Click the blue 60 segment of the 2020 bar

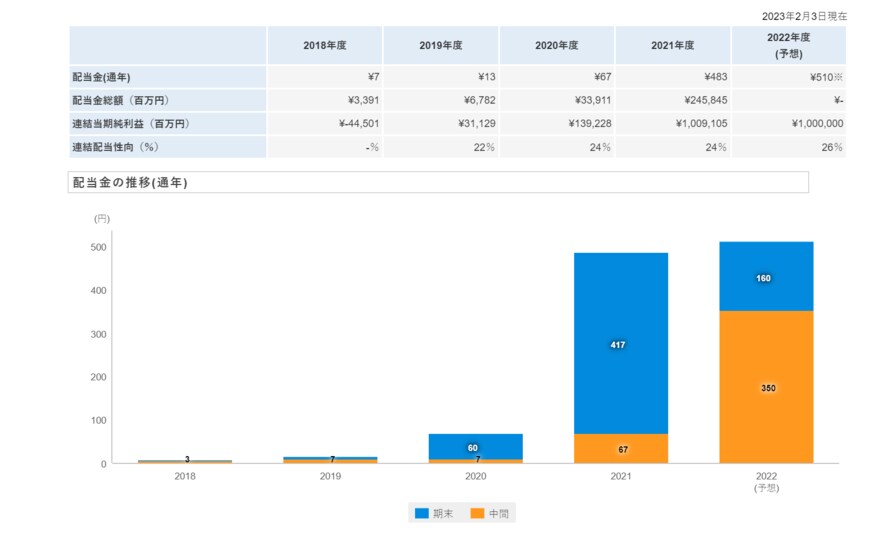(x=476, y=446)
